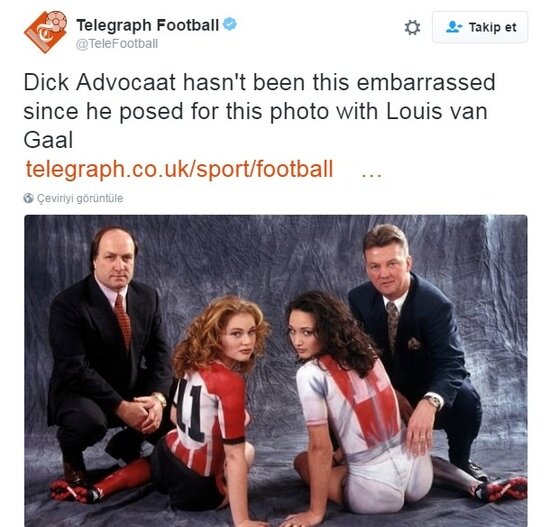Expand the truncated link ellipsis
The width and height of the screenshot is (550, 527).
click(x=371, y=175)
